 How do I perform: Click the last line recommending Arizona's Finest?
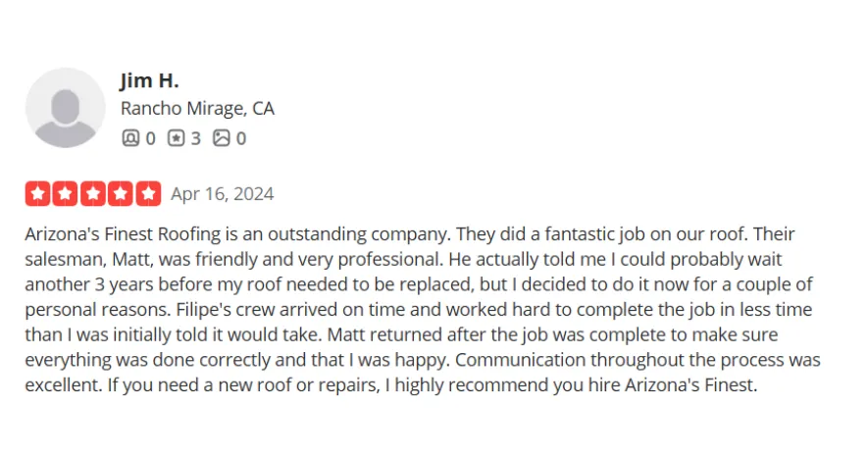coord(390,385)
